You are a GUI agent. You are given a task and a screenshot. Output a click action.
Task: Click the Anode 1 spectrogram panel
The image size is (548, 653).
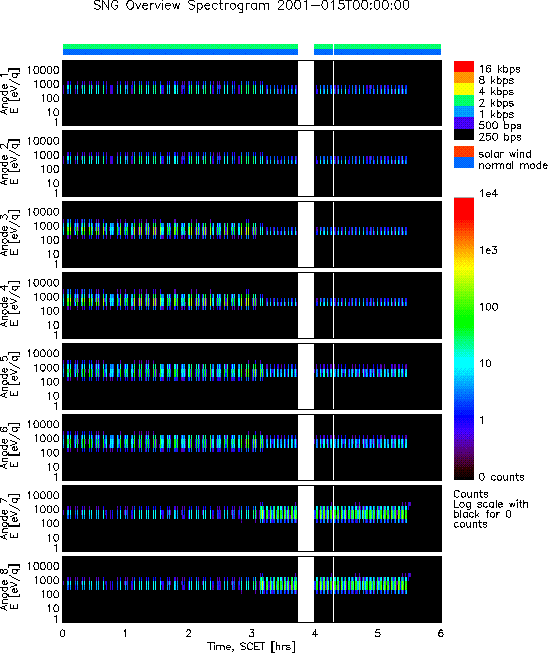pyautogui.click(x=252, y=92)
